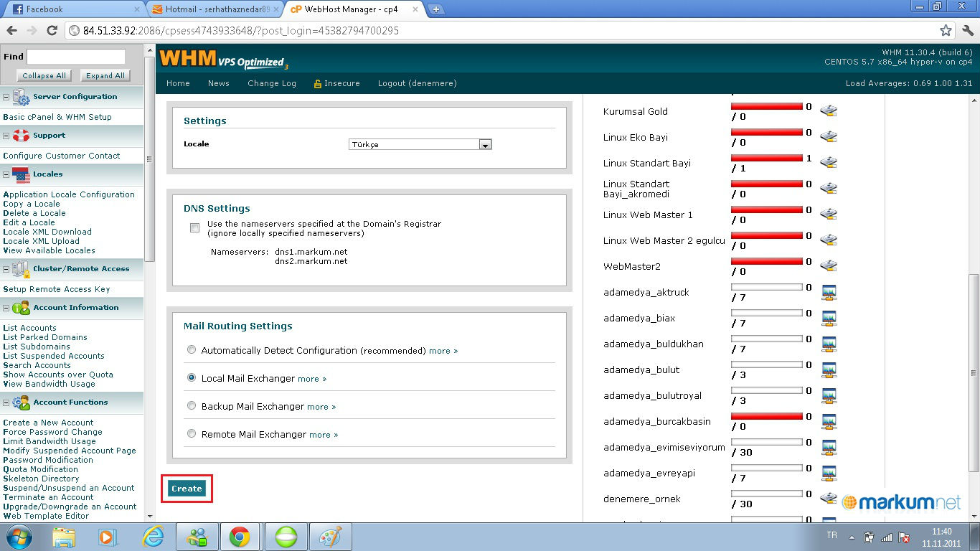Viewport: 980px width, 551px height.
Task: Enable use nameservers at Domain's Registrar checkbox
Action: pos(194,227)
